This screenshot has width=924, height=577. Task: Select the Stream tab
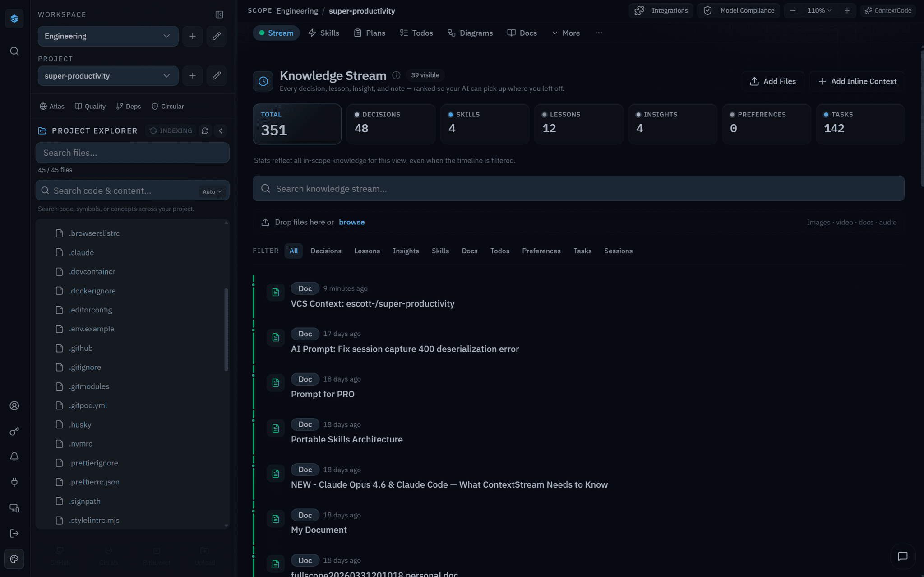click(x=276, y=33)
